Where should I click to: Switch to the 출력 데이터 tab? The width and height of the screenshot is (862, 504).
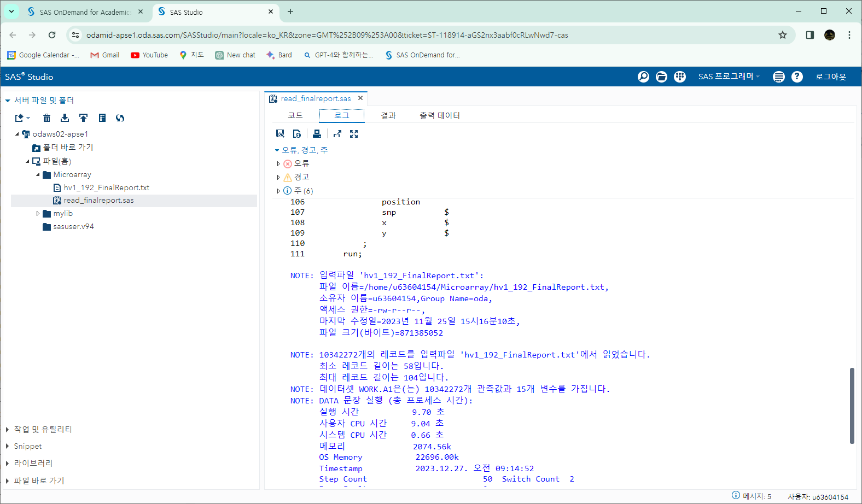(x=440, y=115)
